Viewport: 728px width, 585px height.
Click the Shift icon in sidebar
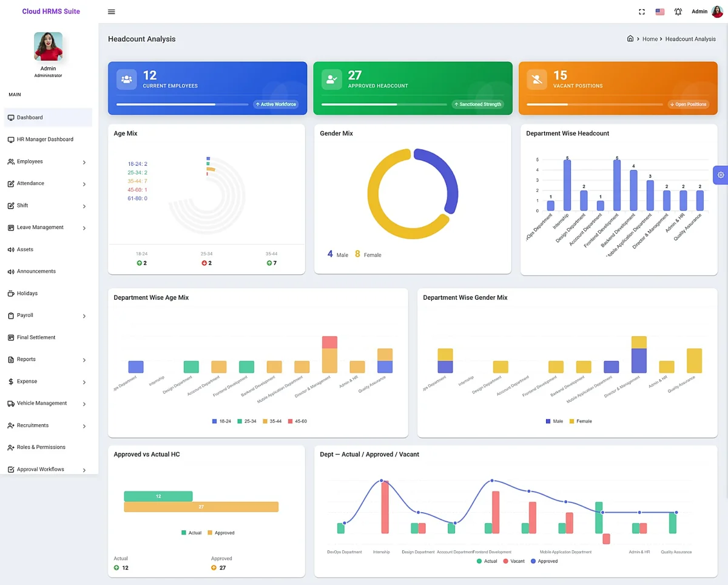pos(11,206)
